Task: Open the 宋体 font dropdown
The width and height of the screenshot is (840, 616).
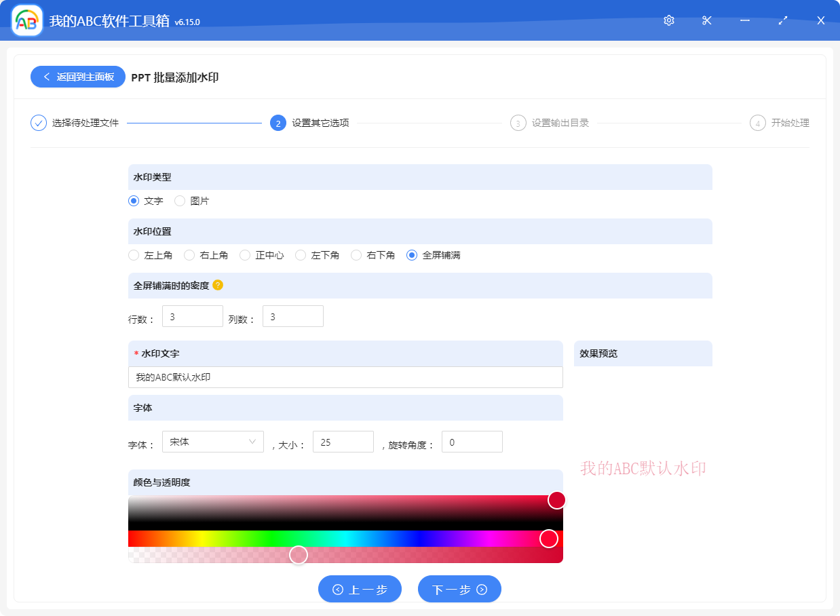Action: point(213,442)
